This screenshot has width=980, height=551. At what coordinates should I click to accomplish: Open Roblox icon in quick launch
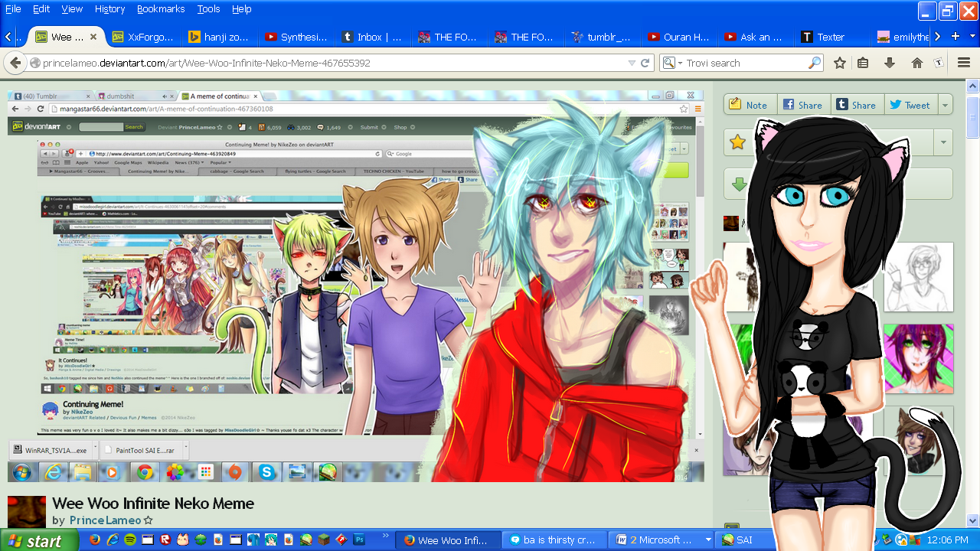pyautogui.click(x=165, y=540)
